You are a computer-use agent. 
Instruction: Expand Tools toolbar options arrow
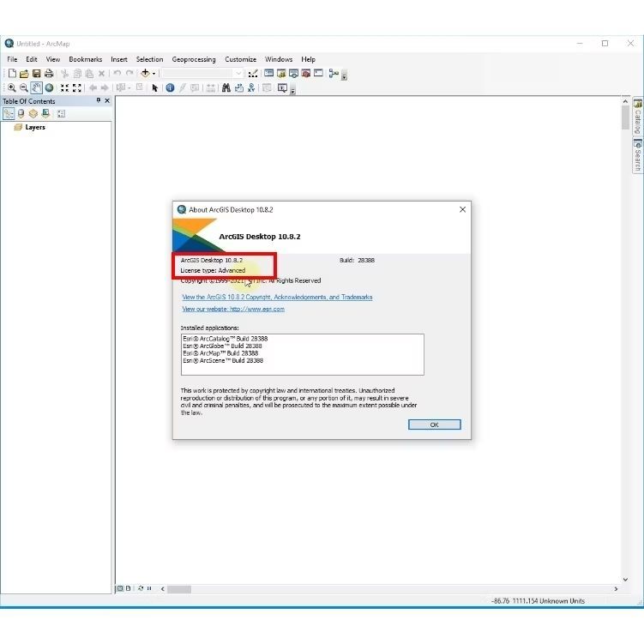point(292,90)
